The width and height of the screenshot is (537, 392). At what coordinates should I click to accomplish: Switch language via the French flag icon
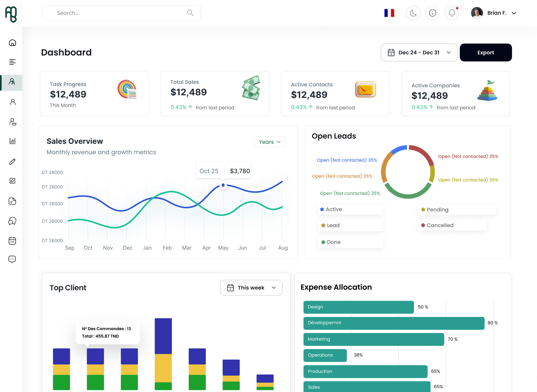point(389,13)
